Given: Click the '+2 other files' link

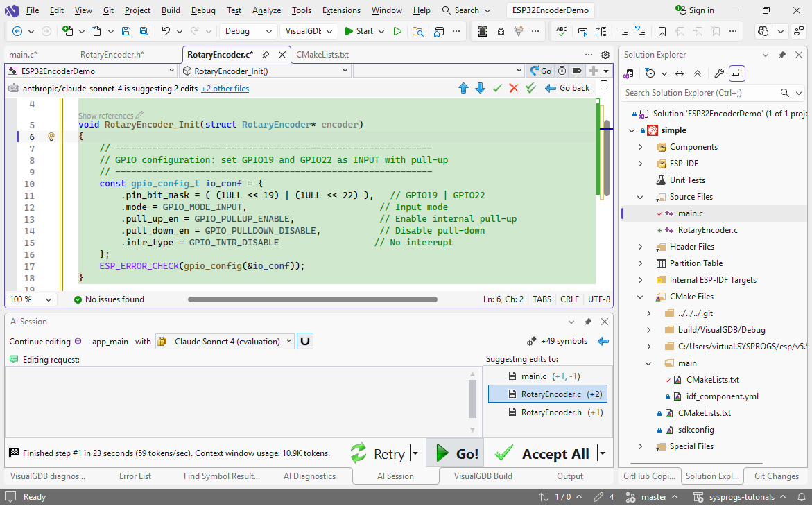Looking at the screenshot, I should coord(225,89).
